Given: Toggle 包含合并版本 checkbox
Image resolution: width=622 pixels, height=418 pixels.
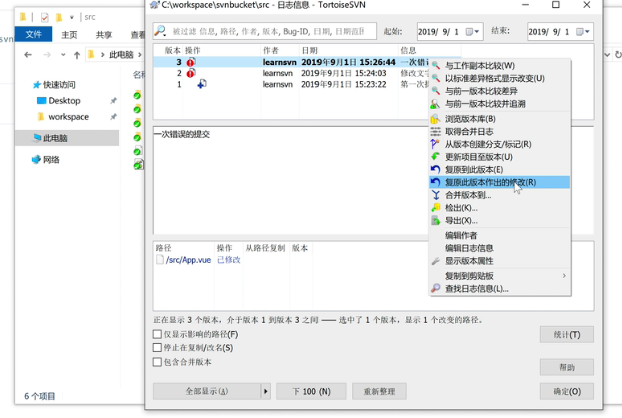Looking at the screenshot, I should point(157,362).
